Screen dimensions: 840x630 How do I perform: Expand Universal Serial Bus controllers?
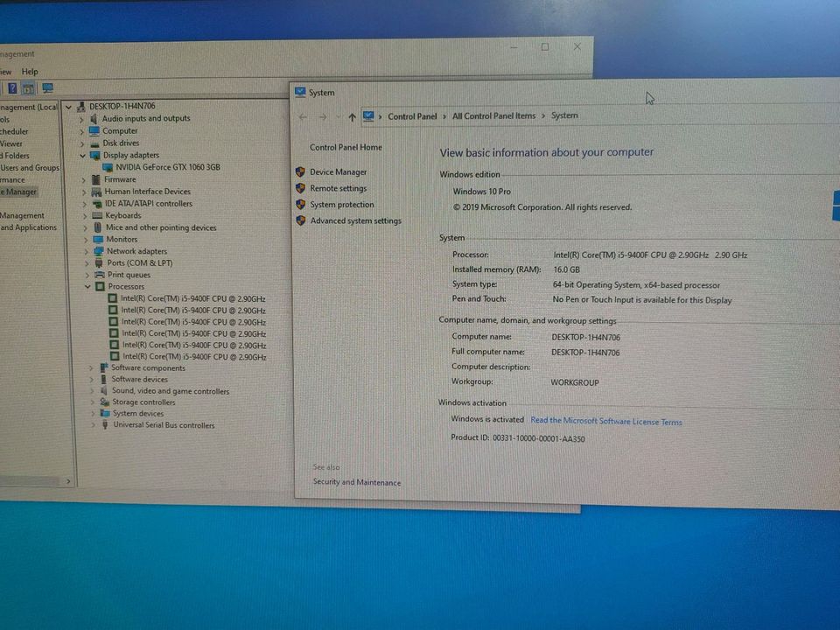coord(94,425)
